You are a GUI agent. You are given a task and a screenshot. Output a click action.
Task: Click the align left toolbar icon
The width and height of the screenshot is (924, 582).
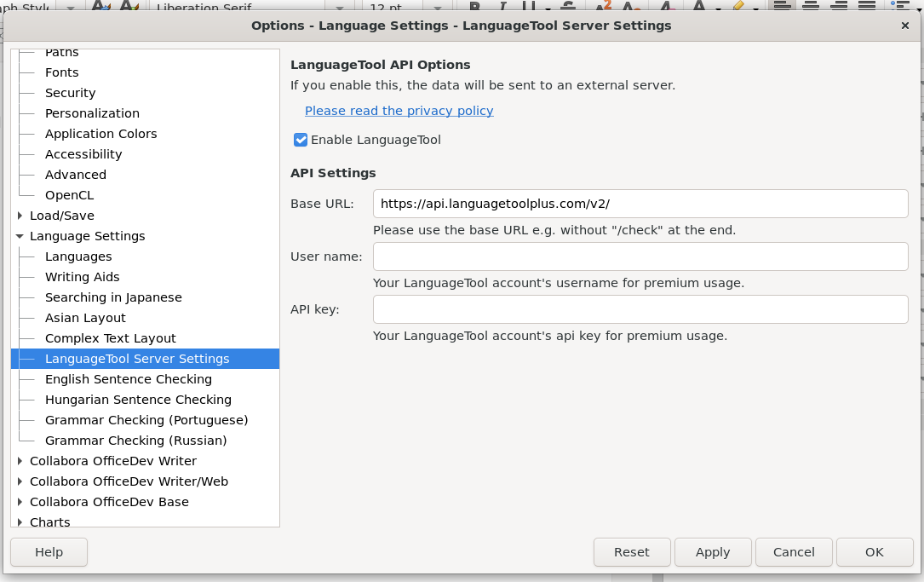point(783,6)
